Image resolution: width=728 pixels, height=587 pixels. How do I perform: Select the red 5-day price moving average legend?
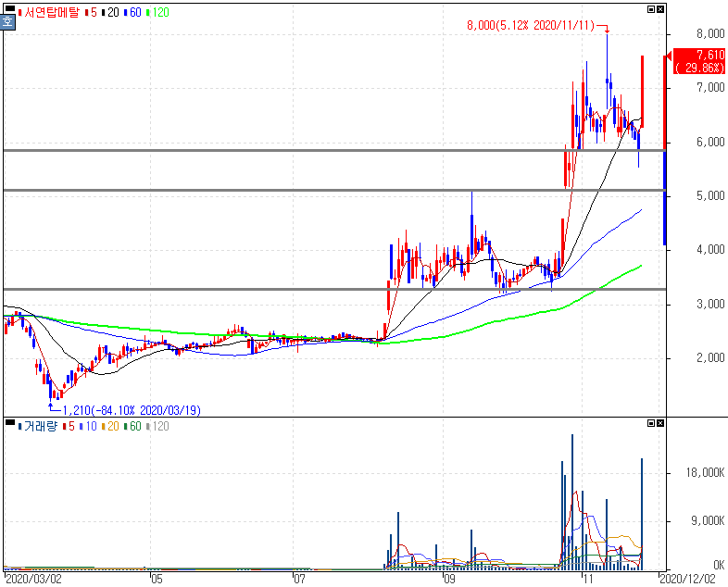tap(91, 13)
